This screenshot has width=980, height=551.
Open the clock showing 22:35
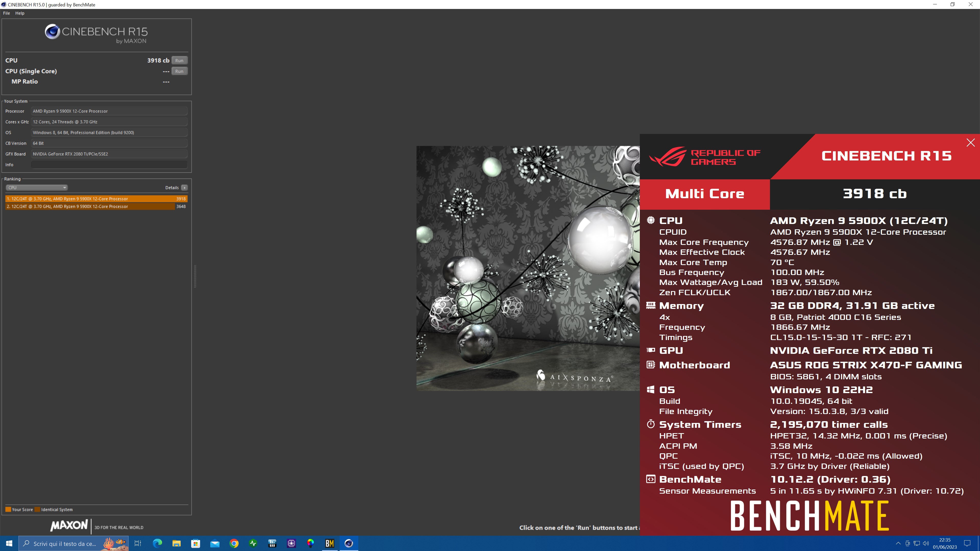(x=945, y=543)
